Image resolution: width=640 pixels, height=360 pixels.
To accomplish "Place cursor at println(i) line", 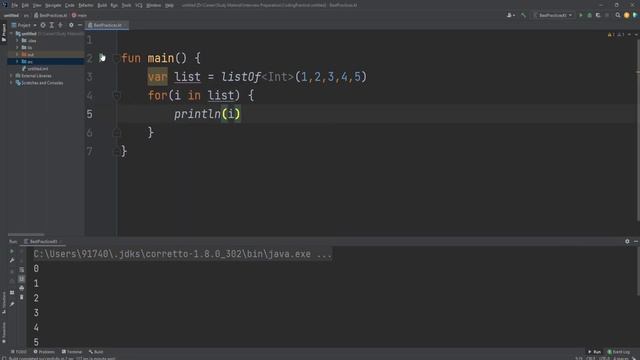I will coord(207,114).
